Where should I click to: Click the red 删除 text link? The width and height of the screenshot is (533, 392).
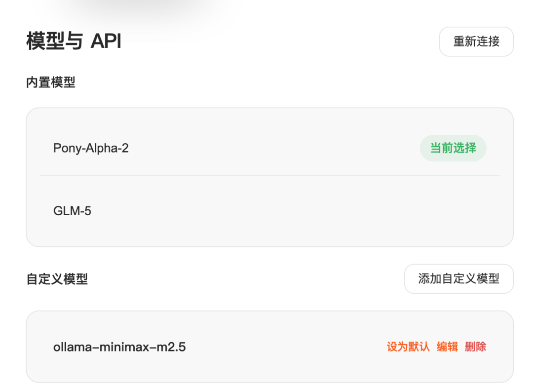[x=475, y=347]
